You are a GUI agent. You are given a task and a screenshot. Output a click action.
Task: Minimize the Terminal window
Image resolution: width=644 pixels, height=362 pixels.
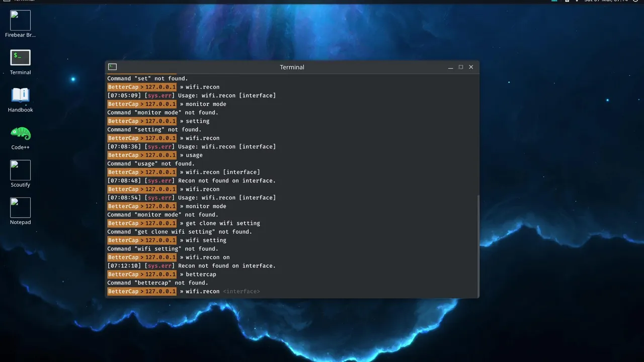pos(451,67)
